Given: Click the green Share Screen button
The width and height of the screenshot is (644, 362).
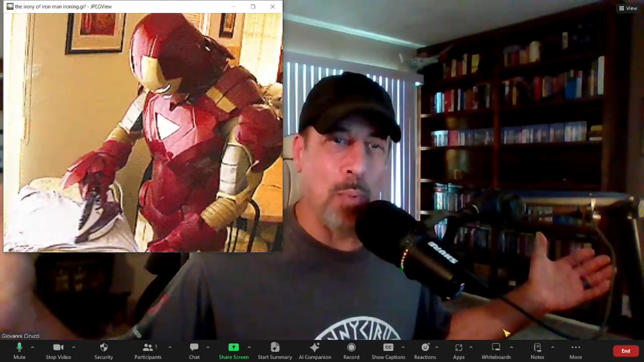Looking at the screenshot, I should [233, 350].
